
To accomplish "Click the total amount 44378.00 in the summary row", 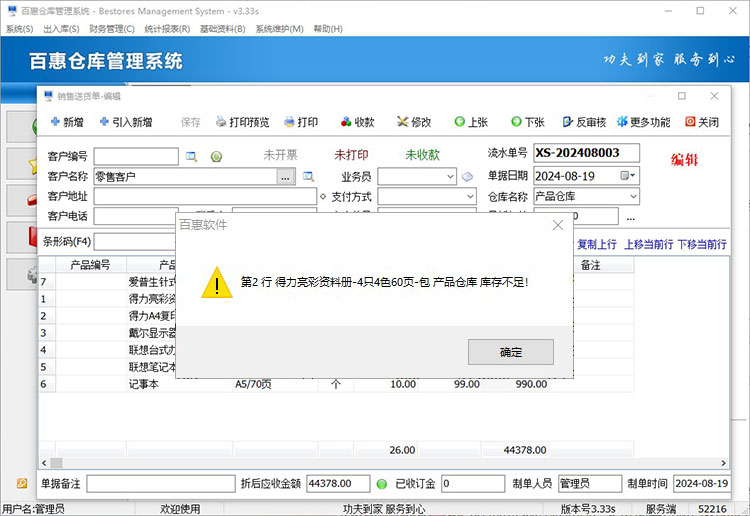I will (524, 450).
